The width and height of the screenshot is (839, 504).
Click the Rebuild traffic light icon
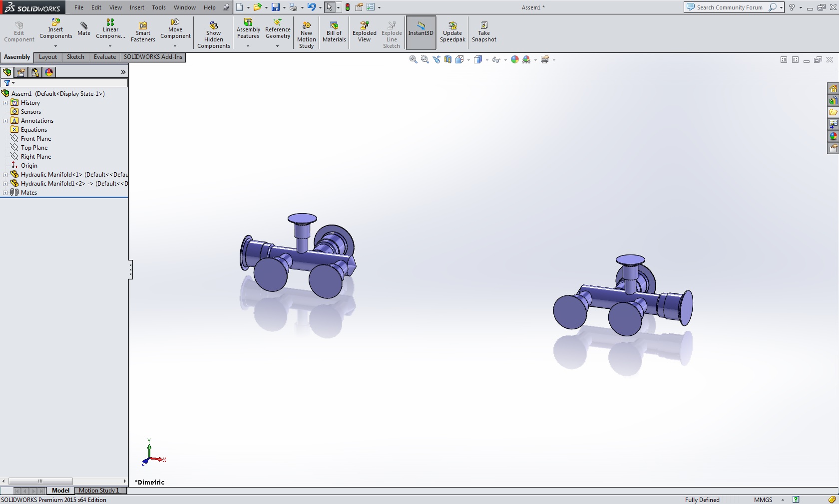click(x=348, y=7)
